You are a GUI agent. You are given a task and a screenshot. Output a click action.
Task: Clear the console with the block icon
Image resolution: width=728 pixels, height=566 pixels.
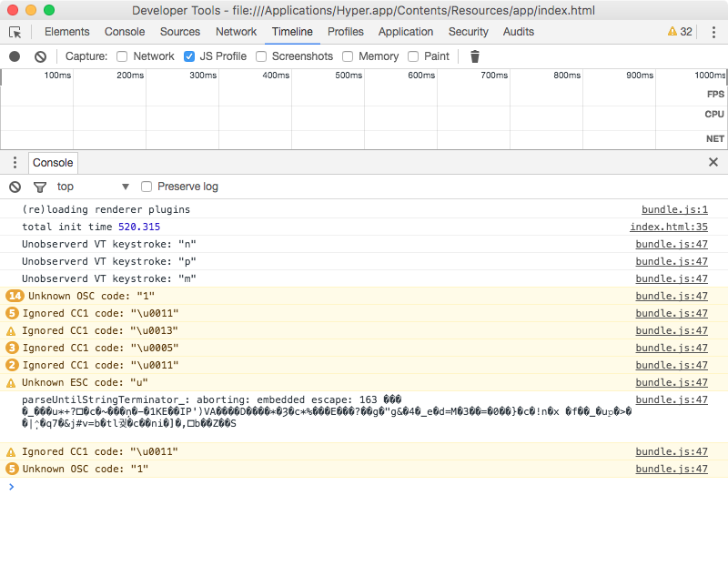point(14,187)
